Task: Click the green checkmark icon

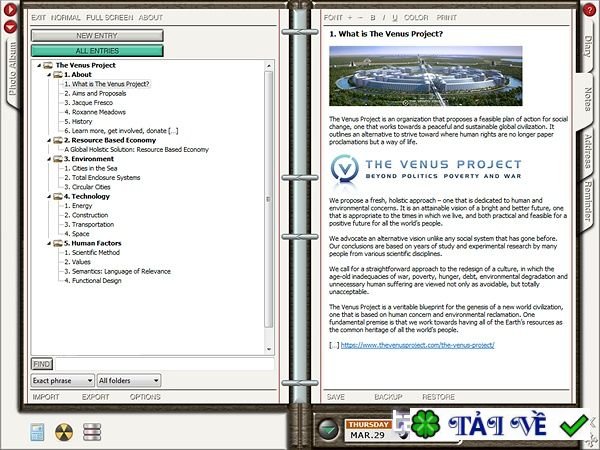Action: tap(574, 426)
